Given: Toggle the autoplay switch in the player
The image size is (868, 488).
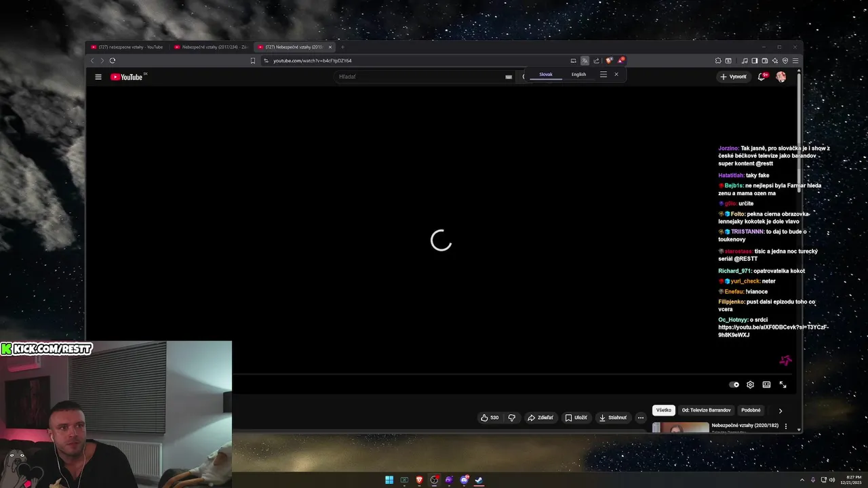Looking at the screenshot, I should [734, 384].
